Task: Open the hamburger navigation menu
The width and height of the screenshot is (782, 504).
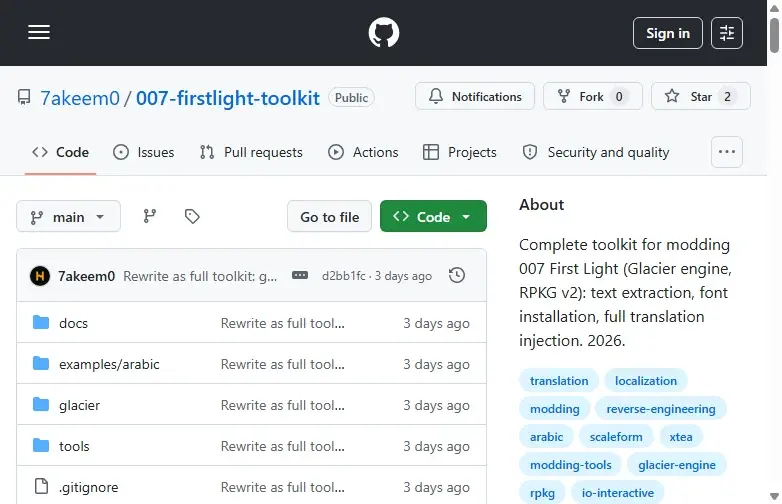Action: point(39,32)
